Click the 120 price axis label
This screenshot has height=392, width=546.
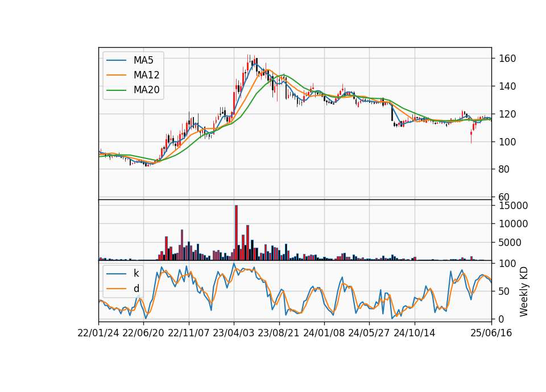(507, 114)
